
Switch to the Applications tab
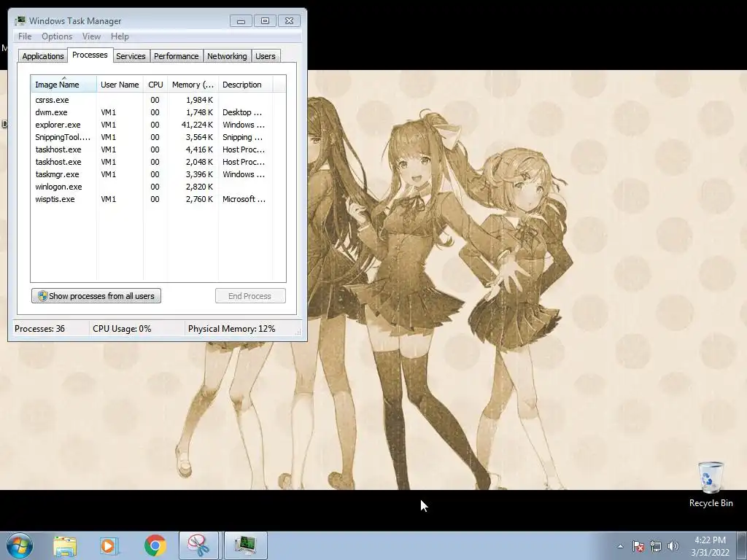tap(43, 55)
